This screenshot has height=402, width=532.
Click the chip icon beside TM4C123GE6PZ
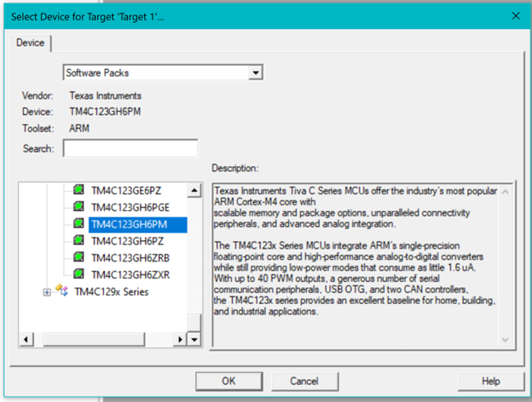(79, 190)
